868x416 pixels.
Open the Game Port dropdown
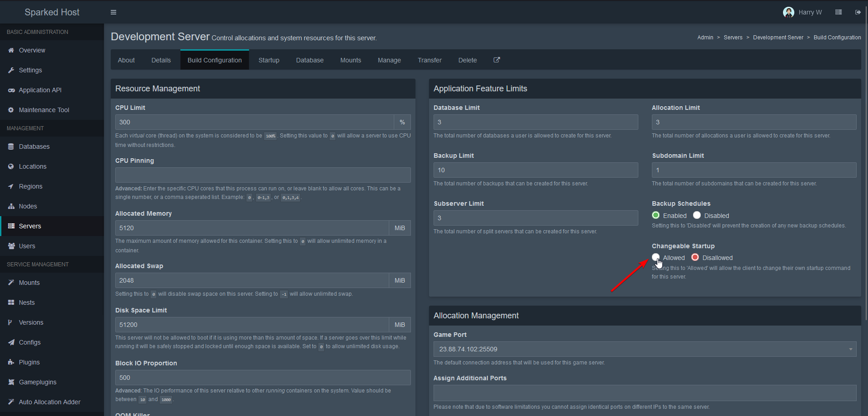(849, 349)
